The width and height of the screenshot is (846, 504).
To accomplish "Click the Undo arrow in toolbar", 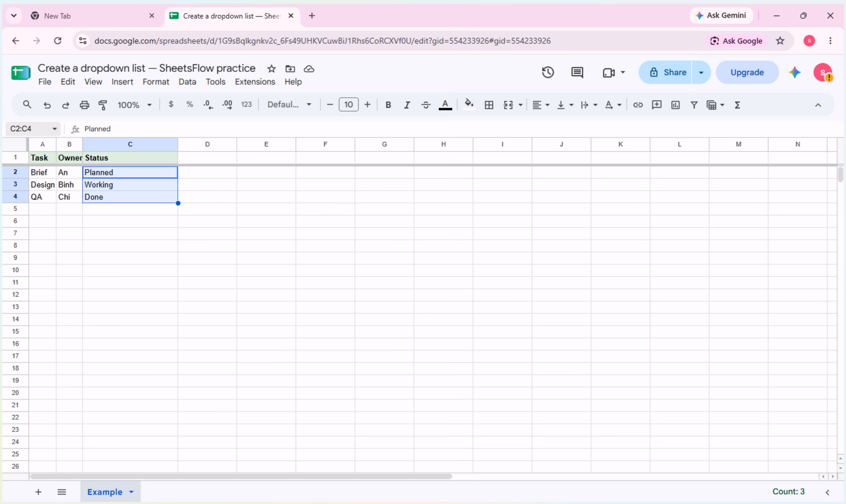I will (x=47, y=105).
